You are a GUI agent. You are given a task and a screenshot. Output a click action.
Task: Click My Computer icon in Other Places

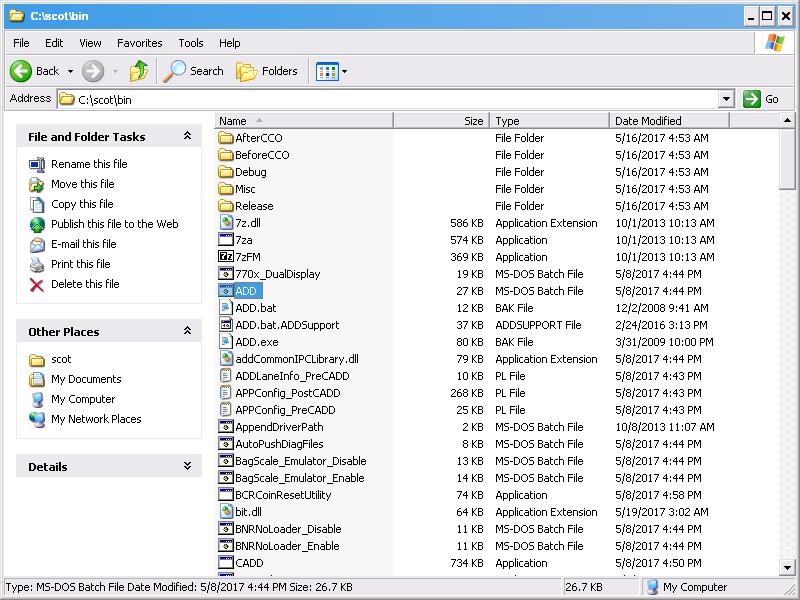click(37, 399)
